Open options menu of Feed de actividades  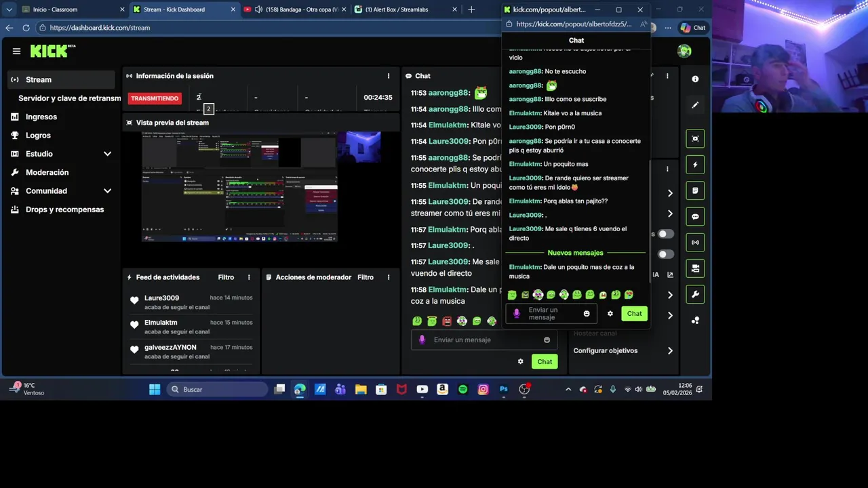tap(249, 277)
